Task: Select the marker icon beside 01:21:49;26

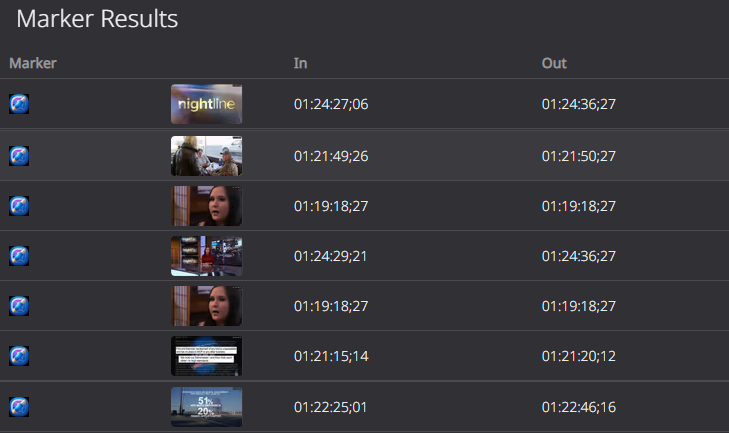Action: click(19, 156)
